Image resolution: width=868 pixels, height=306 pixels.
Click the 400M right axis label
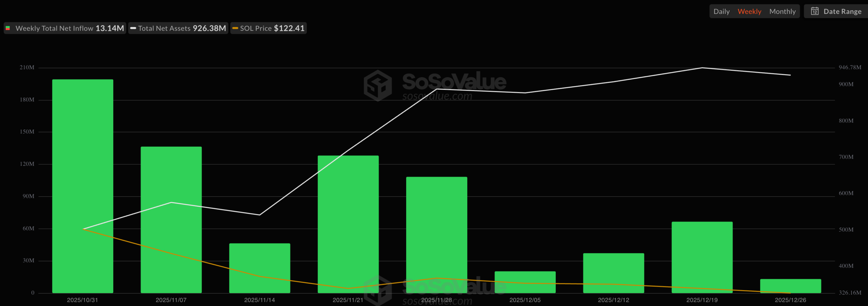tap(846, 266)
